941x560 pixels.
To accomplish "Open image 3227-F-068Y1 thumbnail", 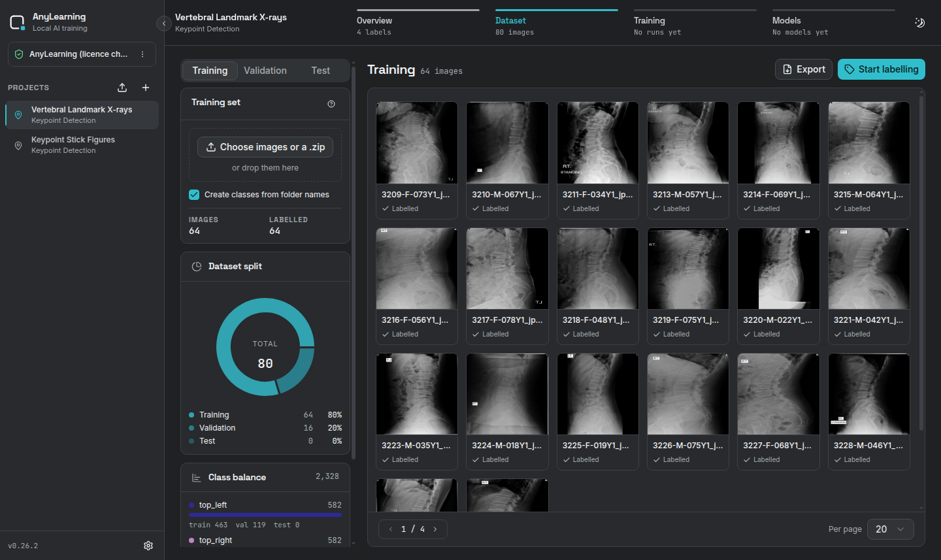I will 778,394.
